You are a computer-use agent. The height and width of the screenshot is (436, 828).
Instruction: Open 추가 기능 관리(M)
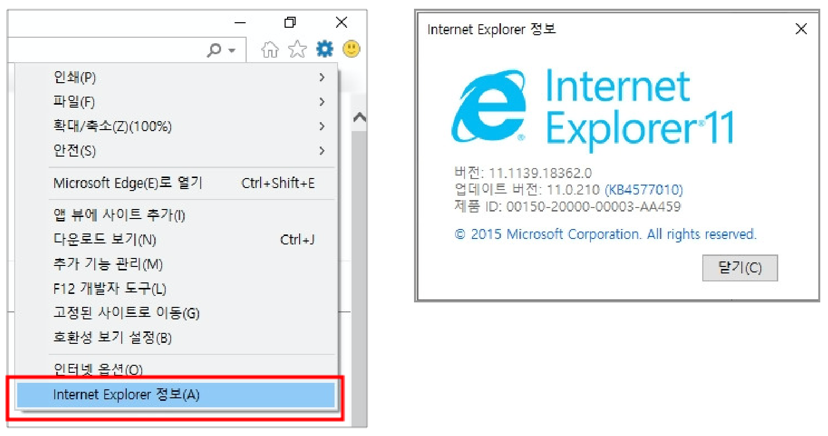(176, 264)
